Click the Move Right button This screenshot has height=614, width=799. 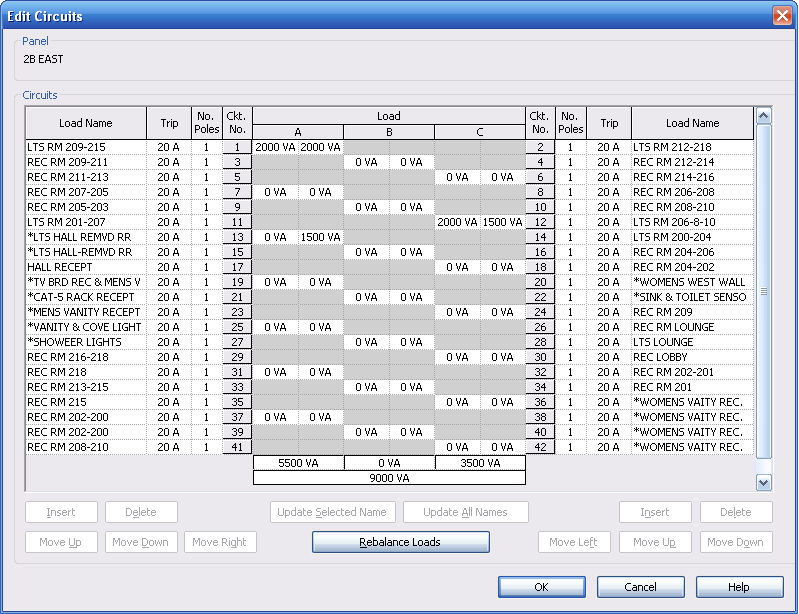[220, 542]
